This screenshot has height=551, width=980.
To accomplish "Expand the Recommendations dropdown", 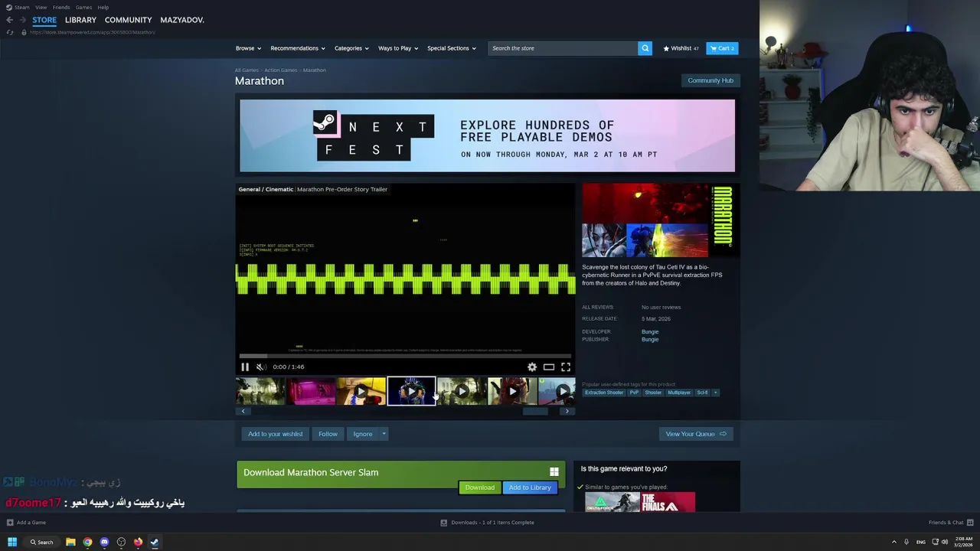I will [298, 48].
